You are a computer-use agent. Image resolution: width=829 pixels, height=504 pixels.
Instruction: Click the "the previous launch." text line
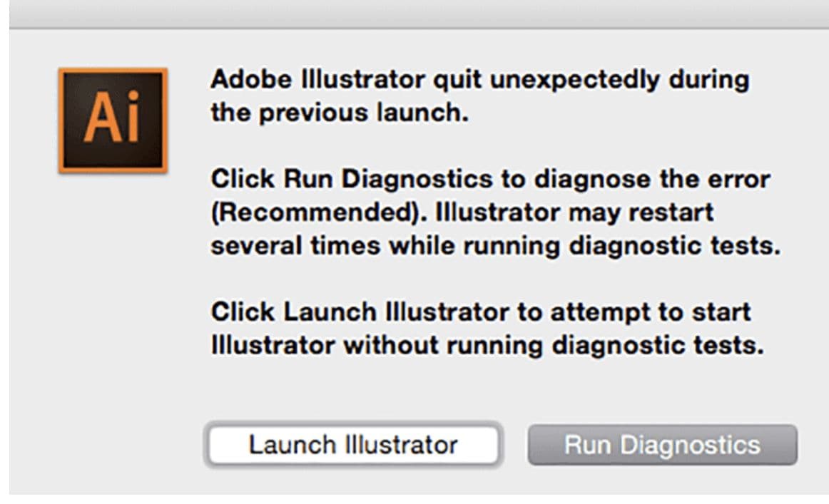coord(340,113)
